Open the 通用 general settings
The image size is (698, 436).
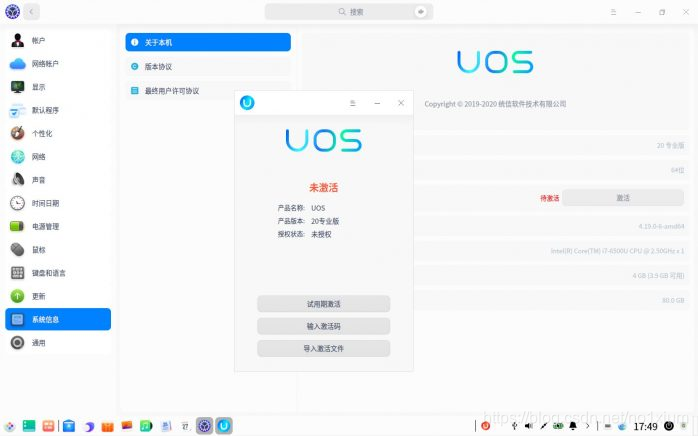pos(58,342)
